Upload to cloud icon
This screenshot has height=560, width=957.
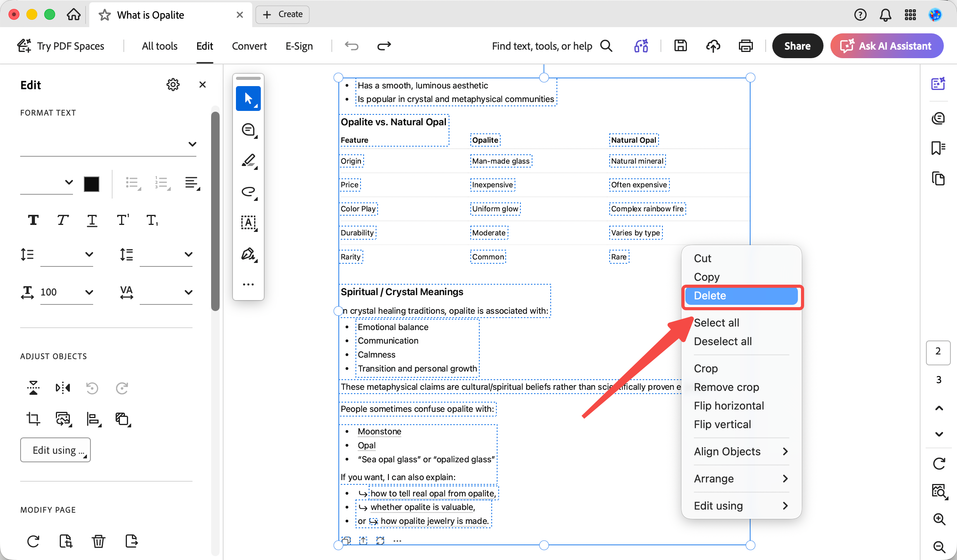click(x=713, y=46)
